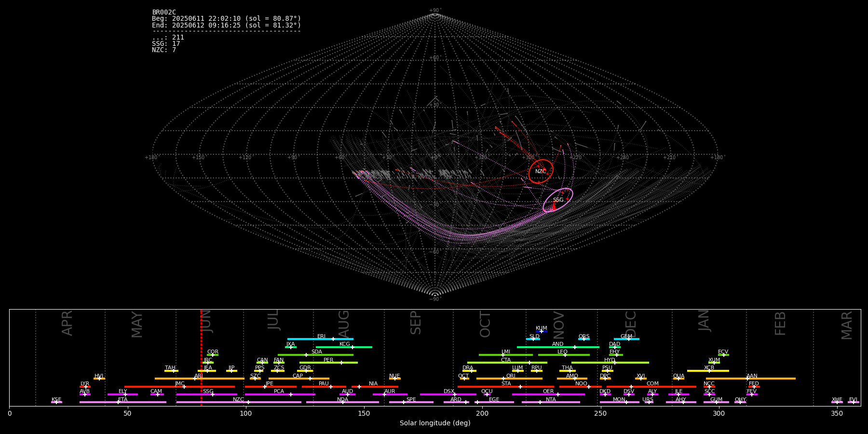
Task: Click the SSG label inside pink ellipse
Action: point(558,200)
